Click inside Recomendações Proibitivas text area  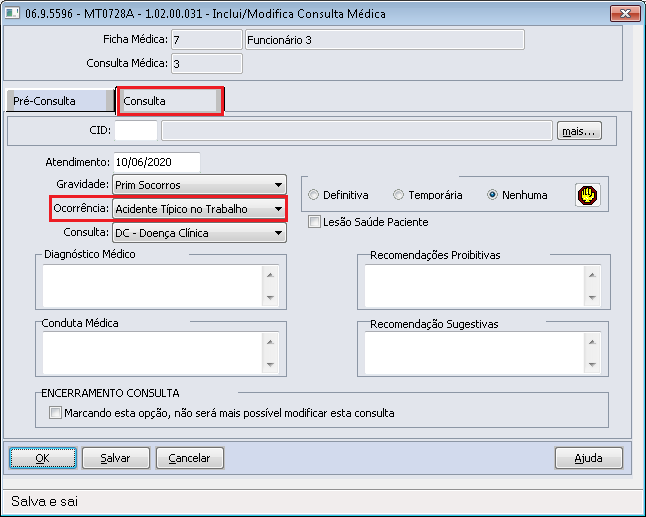474,286
